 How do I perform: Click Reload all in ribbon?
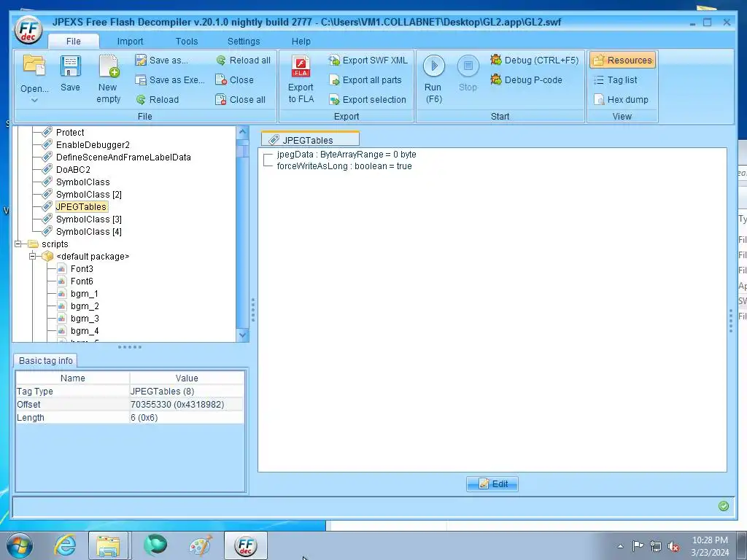[x=243, y=61]
